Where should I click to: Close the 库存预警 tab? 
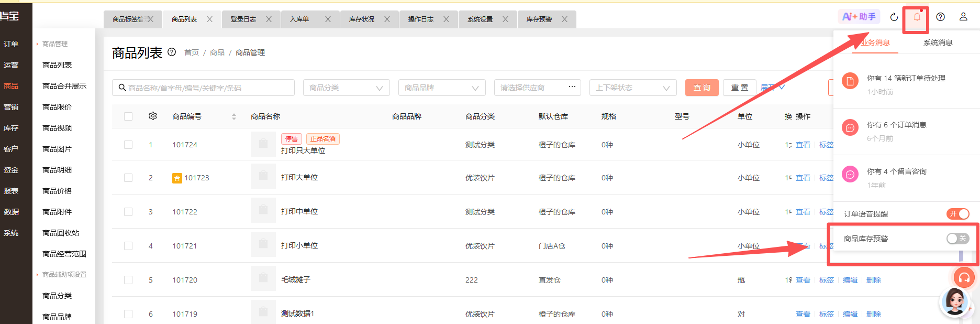(564, 19)
